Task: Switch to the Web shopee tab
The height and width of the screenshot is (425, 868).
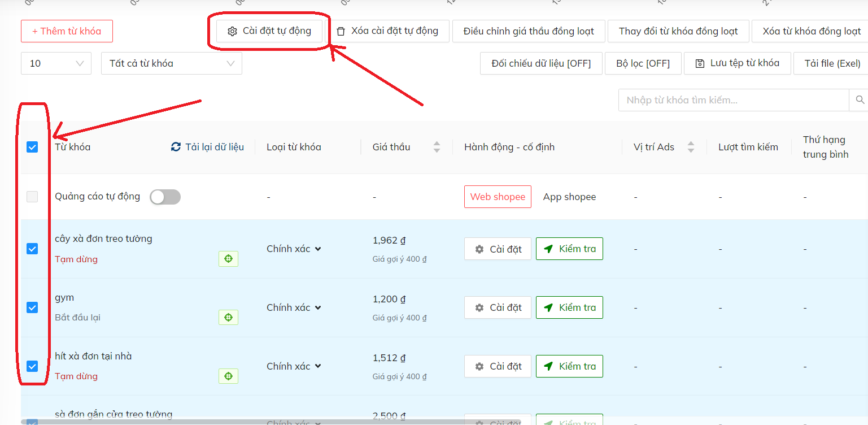Action: tap(498, 196)
